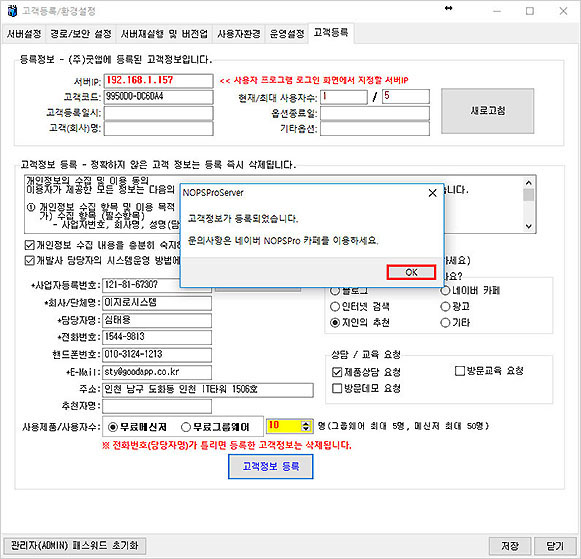Click the 기타옵션 field
The width and height of the screenshot is (581, 559).
[375, 129]
